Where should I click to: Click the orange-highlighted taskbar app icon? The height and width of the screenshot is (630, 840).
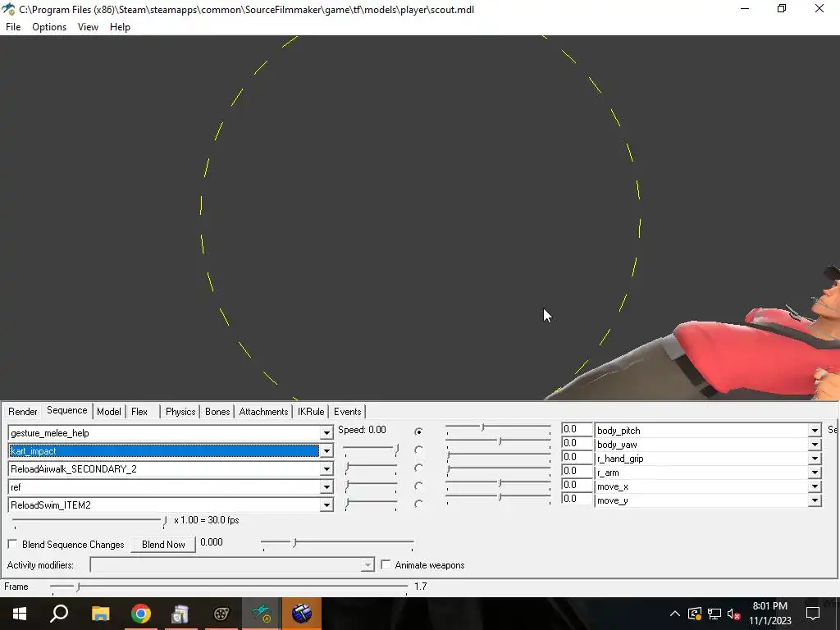302,614
